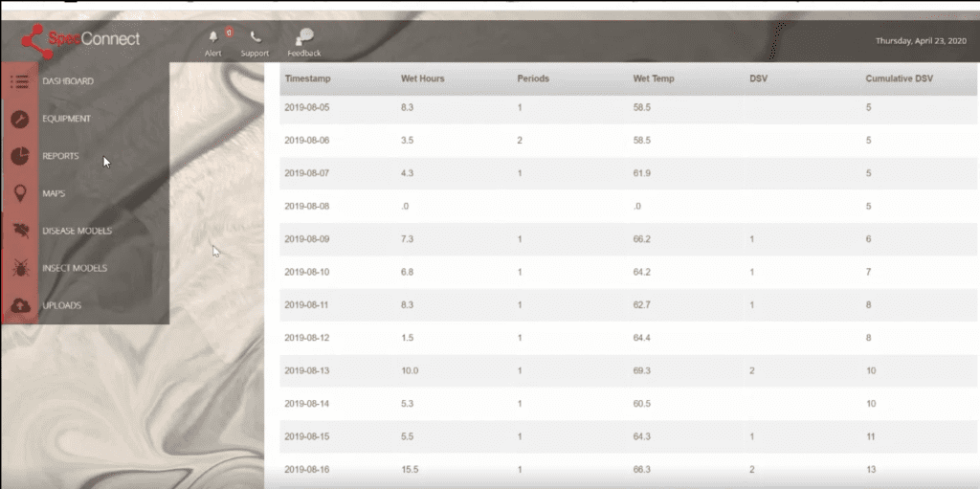The width and height of the screenshot is (980, 489).
Task: Click the Cumulative DSV column header
Action: (900, 78)
